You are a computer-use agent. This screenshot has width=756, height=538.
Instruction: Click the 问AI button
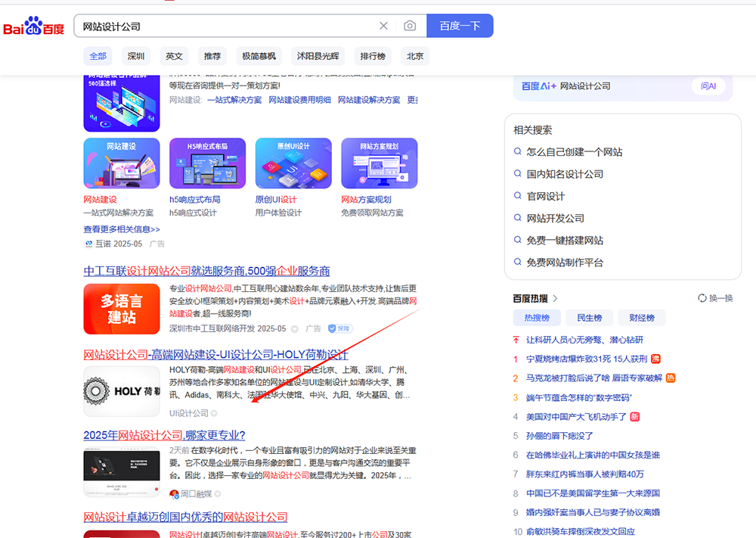pos(708,86)
